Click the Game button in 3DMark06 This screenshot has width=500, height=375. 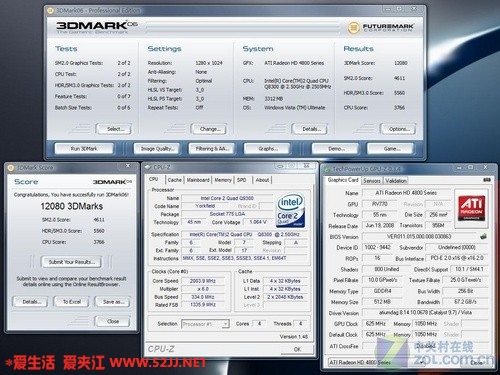391,149
